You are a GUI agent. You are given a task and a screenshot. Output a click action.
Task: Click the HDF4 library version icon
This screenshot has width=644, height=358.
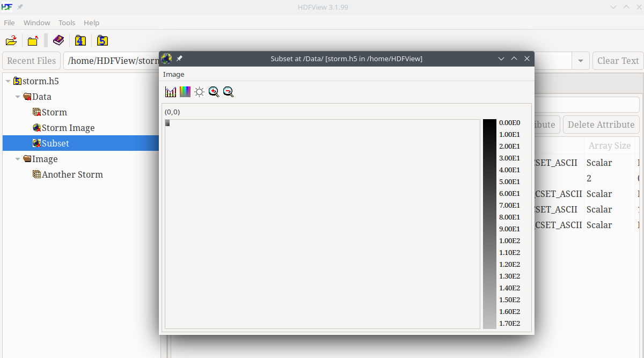click(x=80, y=41)
